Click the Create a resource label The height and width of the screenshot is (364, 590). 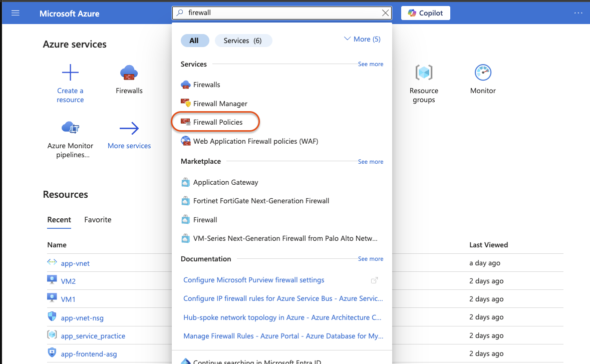click(x=70, y=95)
